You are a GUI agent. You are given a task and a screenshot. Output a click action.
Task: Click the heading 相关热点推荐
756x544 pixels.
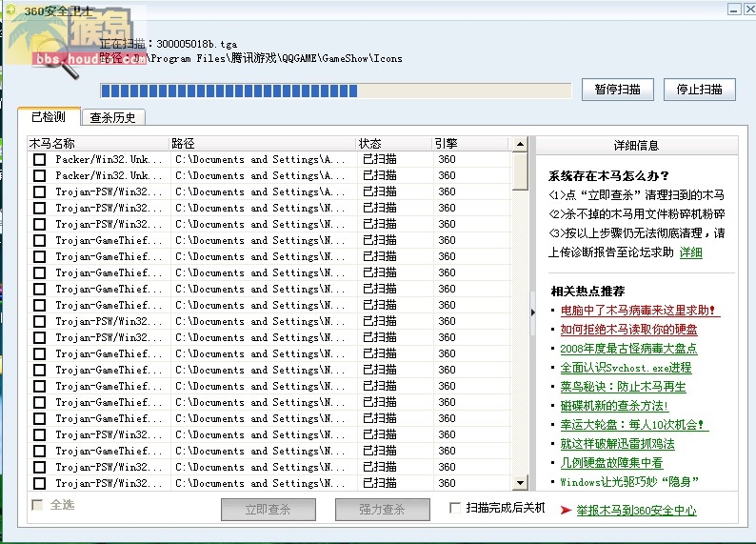(587, 291)
